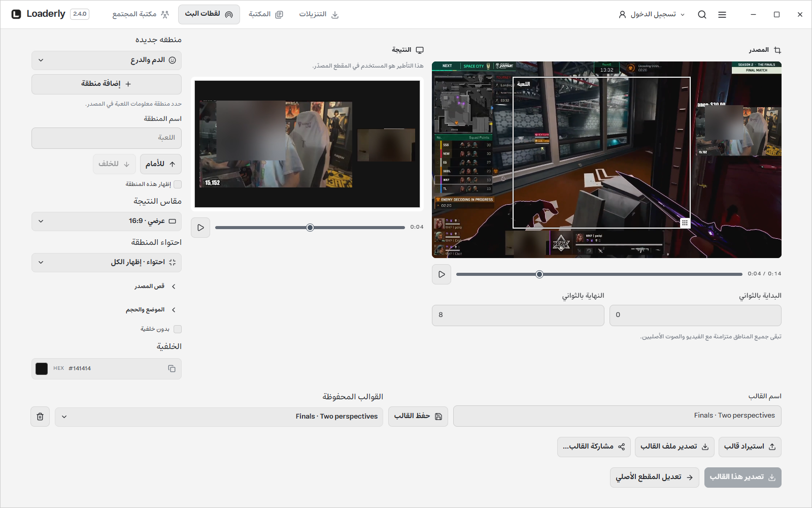Click the source video timeline slider handle
812x508 pixels.
pyautogui.click(x=539, y=274)
